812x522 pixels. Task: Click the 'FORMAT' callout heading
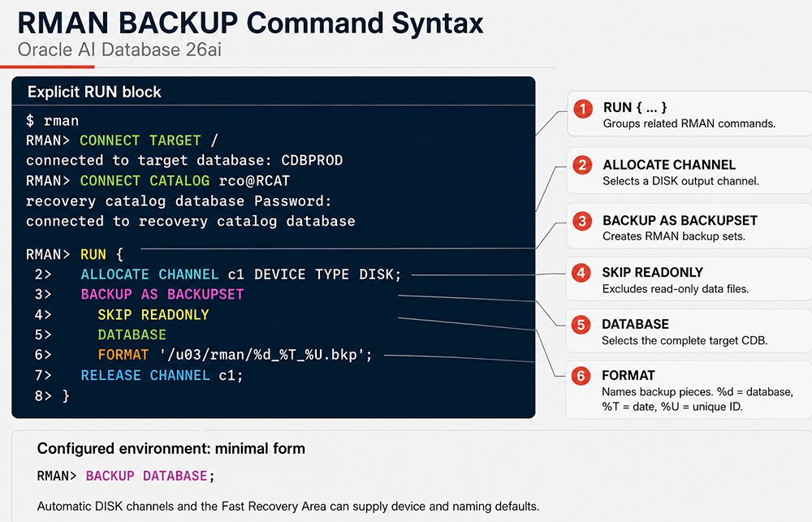(x=628, y=375)
